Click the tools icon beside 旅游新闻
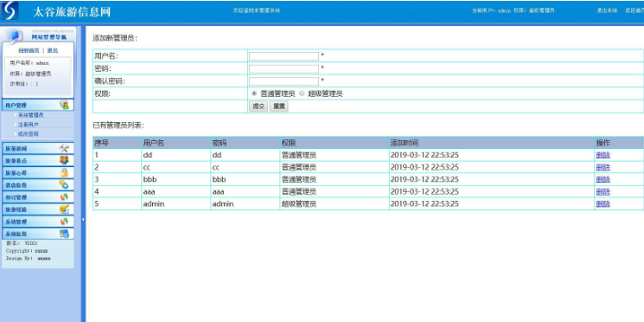 tap(64, 149)
